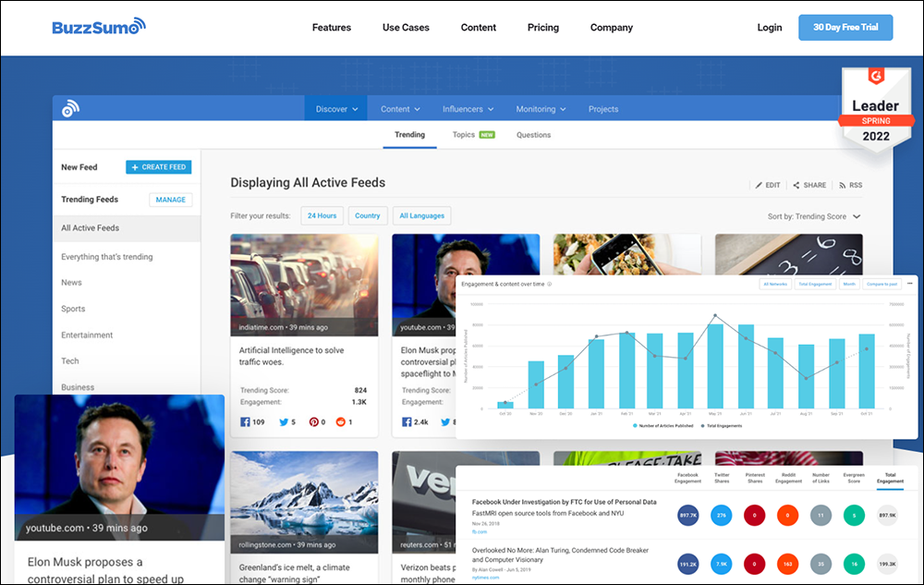
Task: Click the RSS feed icon
Action: [842, 185]
